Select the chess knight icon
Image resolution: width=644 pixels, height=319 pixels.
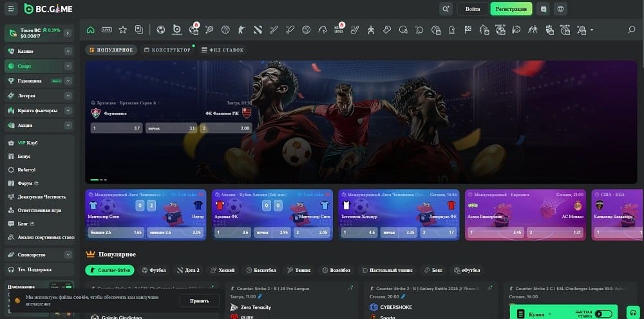452,30
